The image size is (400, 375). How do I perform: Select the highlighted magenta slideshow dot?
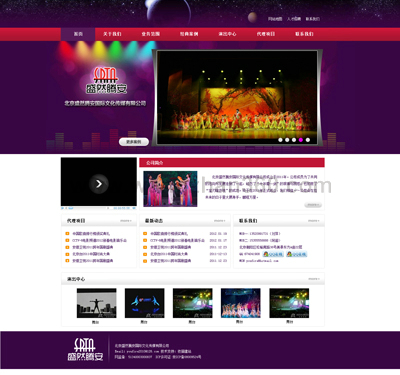coord(301,140)
